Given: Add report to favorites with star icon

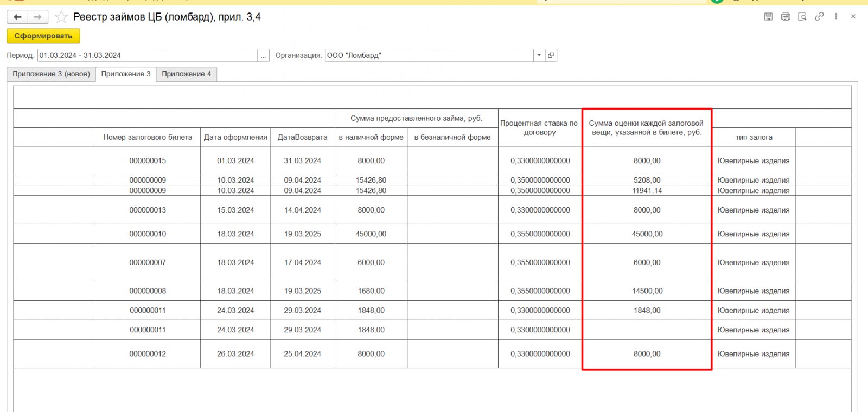Looking at the screenshot, I should [61, 17].
